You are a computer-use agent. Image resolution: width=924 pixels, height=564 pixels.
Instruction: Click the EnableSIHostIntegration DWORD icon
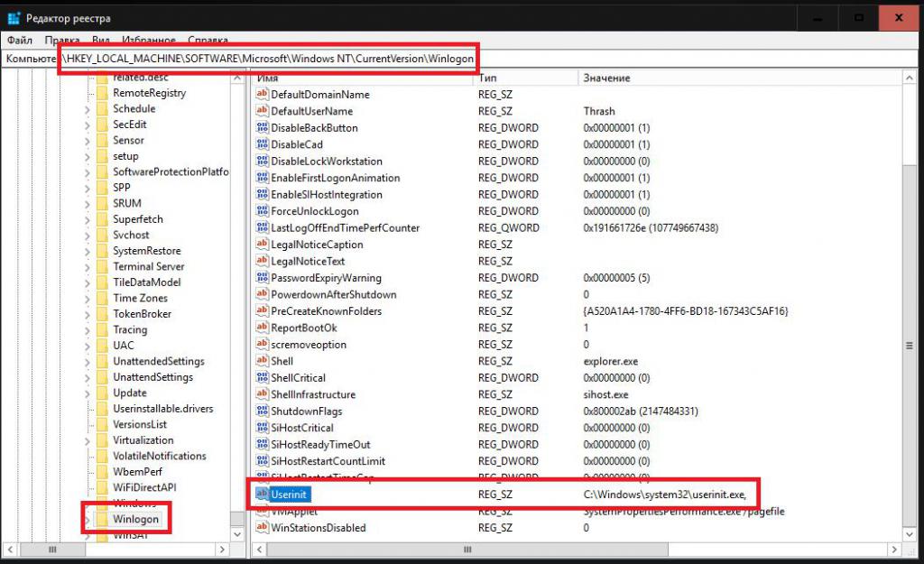tap(263, 194)
